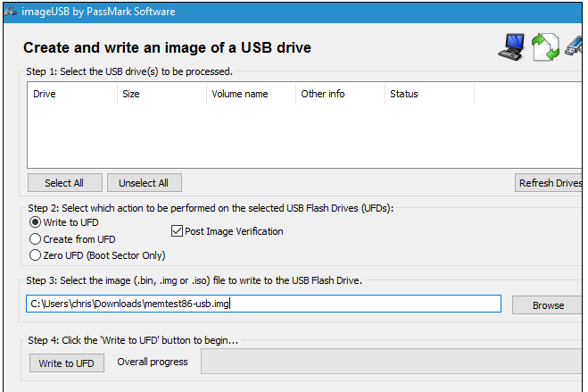Click the computer icon in the header
The height and width of the screenshot is (392, 588).
click(x=512, y=47)
